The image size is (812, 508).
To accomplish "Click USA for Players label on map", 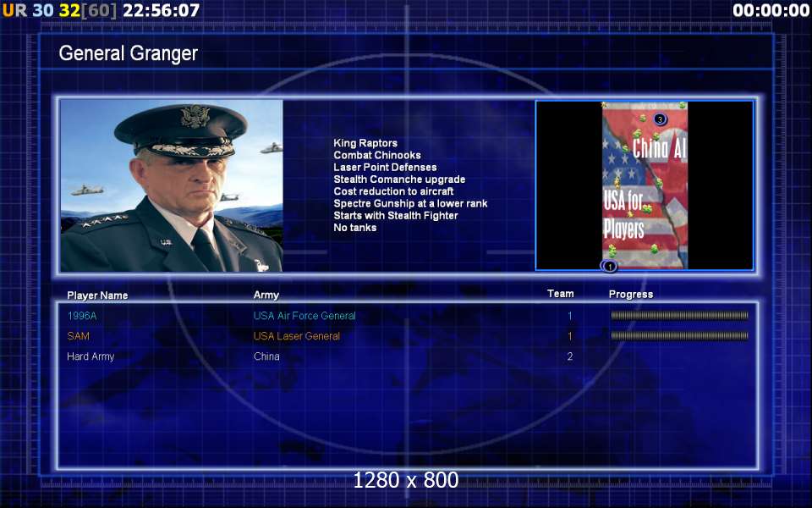I will coord(624,214).
